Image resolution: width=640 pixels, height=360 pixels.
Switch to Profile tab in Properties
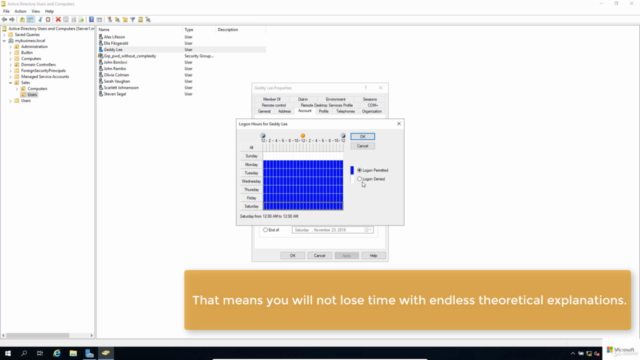click(324, 111)
